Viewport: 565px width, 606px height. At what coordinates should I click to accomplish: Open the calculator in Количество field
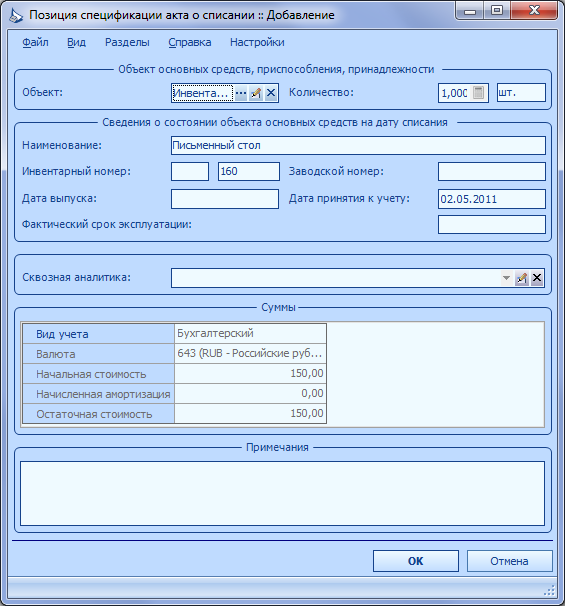(478, 93)
